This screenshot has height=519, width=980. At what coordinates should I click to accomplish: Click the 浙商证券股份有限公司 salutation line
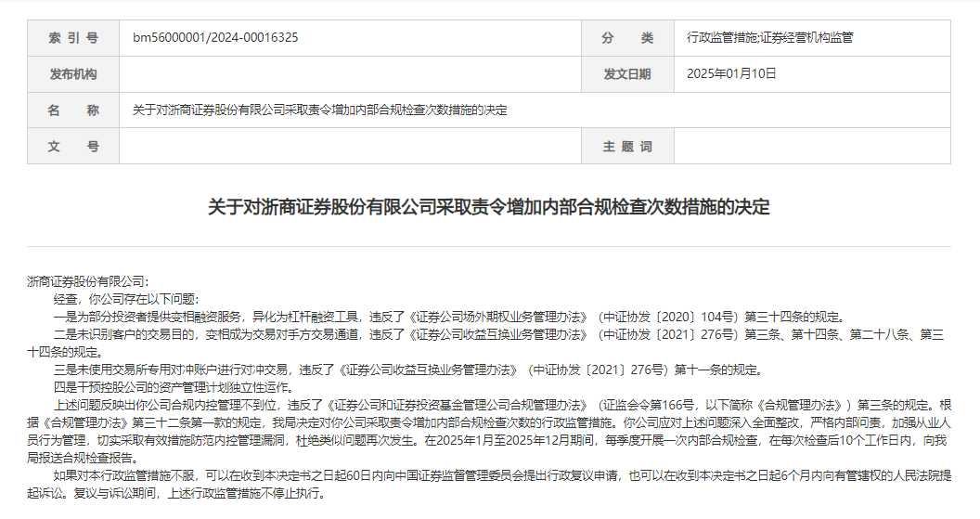click(x=88, y=281)
